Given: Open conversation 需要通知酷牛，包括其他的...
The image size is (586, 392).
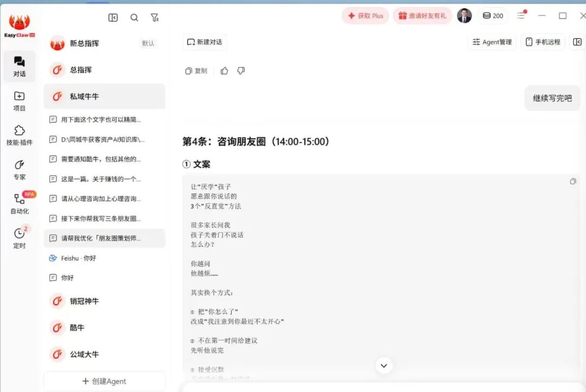Looking at the screenshot, I should click(x=104, y=159).
